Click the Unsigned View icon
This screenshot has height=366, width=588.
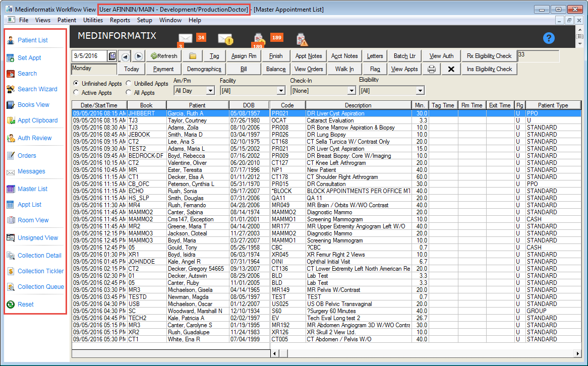pos(11,238)
